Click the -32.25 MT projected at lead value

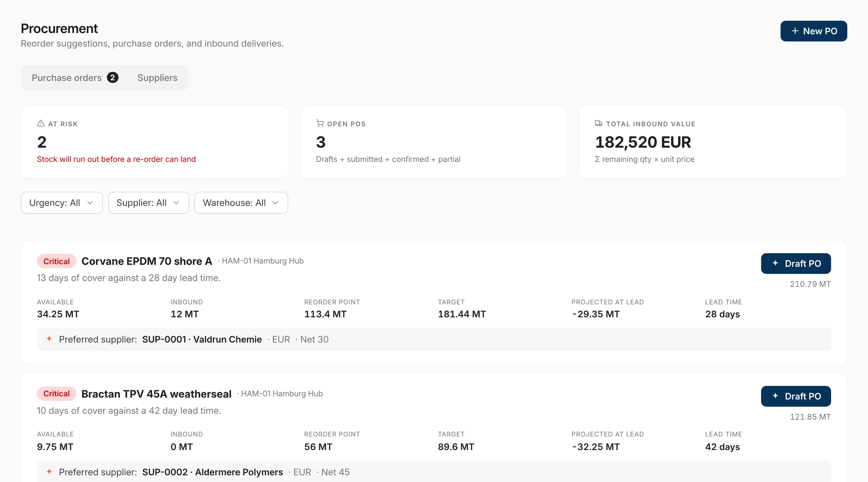[596, 447]
